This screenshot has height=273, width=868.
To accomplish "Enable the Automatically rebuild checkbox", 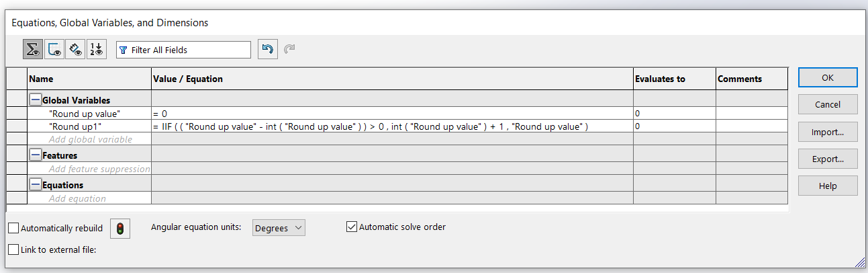I will (13, 228).
